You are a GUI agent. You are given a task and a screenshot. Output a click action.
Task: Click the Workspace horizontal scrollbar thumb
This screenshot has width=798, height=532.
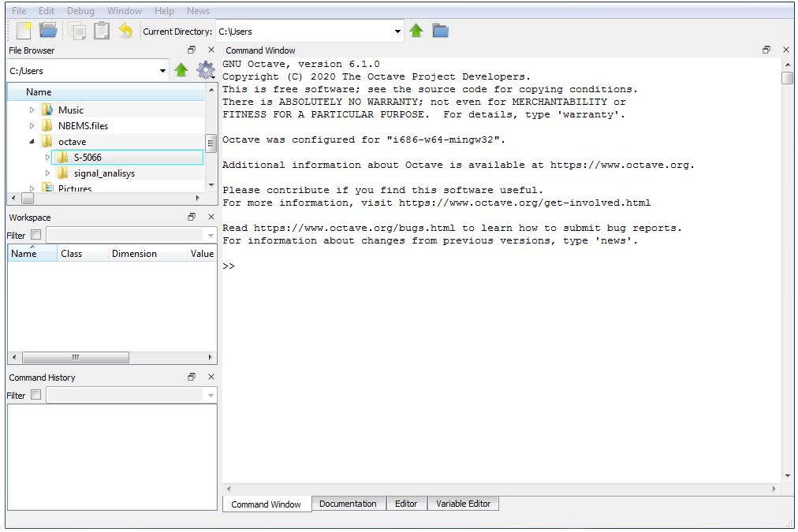tap(76, 358)
